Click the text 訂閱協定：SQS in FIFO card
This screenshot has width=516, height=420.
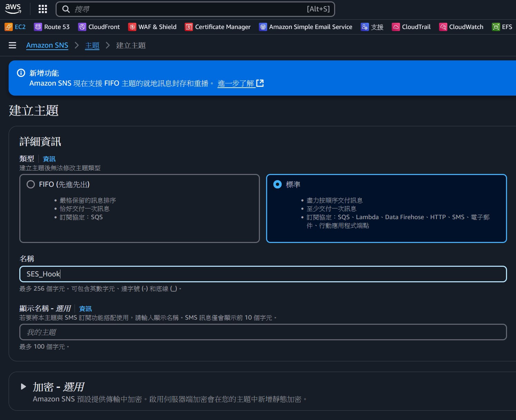coord(81,217)
